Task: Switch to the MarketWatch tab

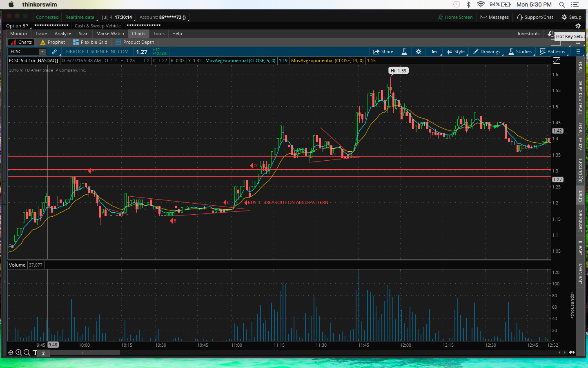Action: 110,34
